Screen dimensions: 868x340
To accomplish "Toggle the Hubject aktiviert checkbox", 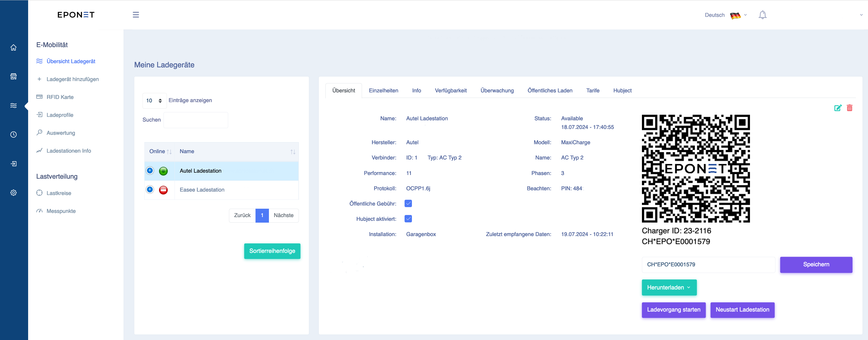I will point(408,219).
